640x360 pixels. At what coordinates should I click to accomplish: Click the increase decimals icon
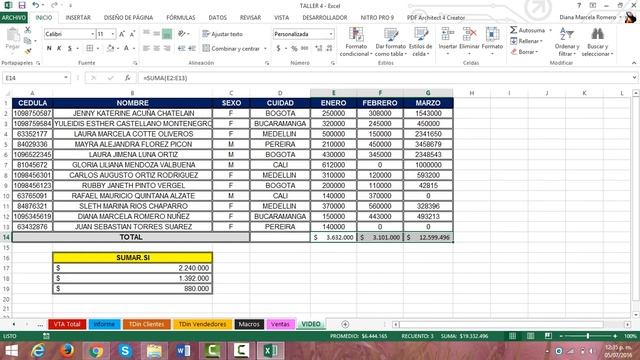click(318, 48)
